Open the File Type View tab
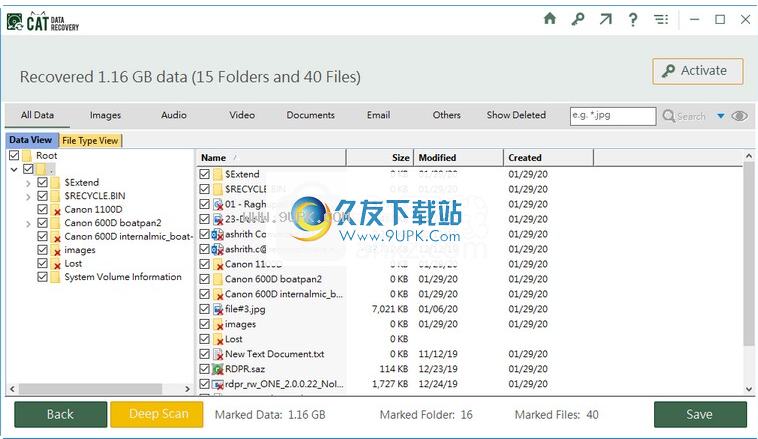Viewport: 758px width, 439px height. (90, 141)
